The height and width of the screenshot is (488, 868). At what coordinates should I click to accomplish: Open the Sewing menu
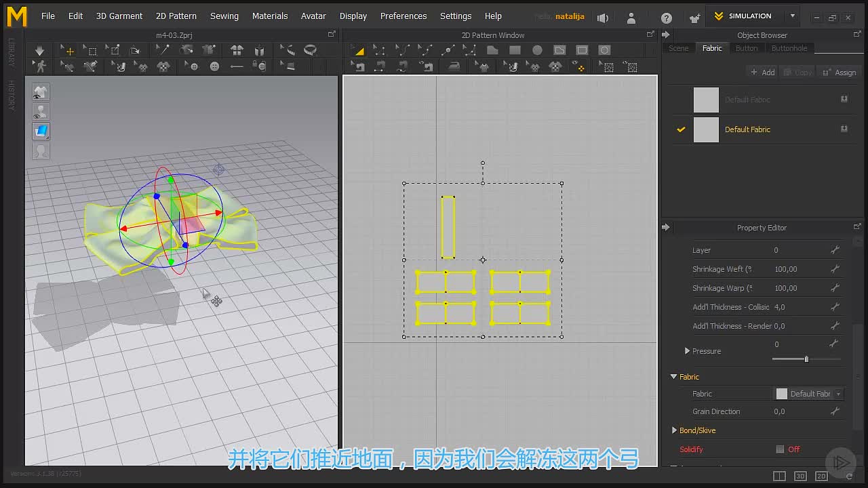tap(224, 16)
